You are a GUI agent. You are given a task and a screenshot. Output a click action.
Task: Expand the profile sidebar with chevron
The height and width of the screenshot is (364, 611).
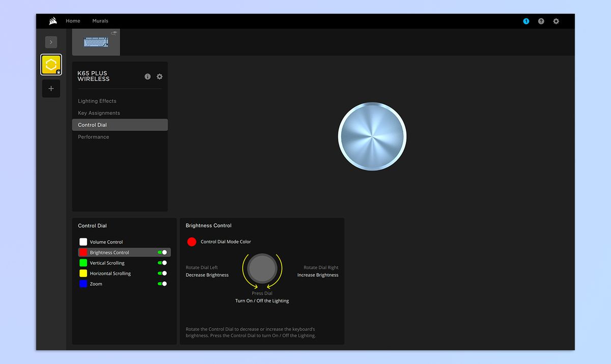point(51,42)
